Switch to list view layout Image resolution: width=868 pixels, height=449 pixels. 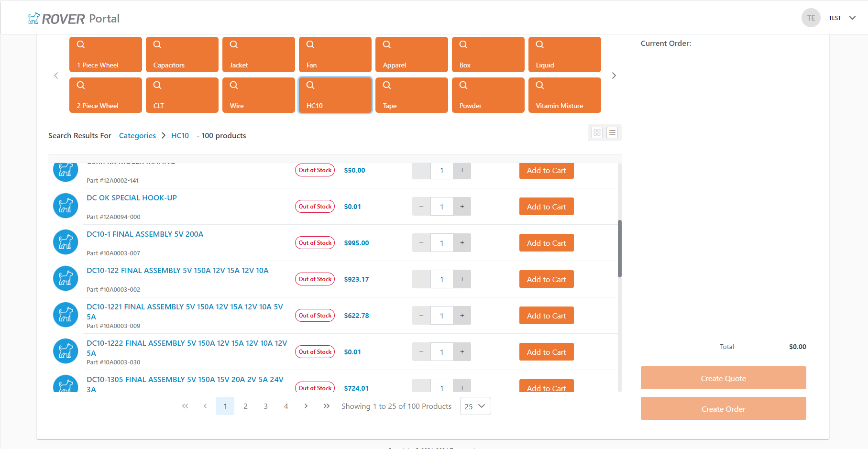612,132
